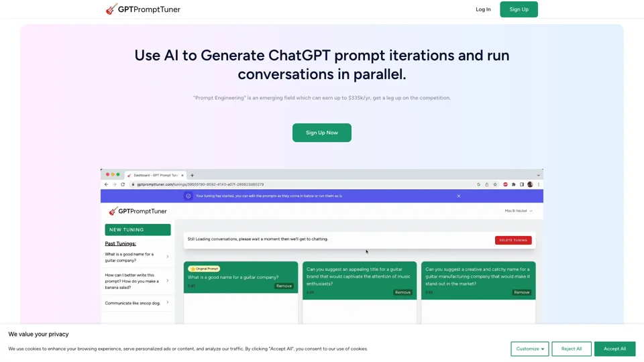
Task: Remove the 'What is a good name' prompt card
Action: (284, 286)
